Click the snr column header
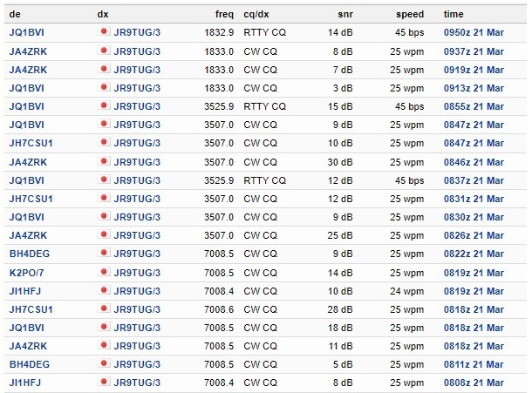This screenshot has width=532, height=393. coord(345,14)
